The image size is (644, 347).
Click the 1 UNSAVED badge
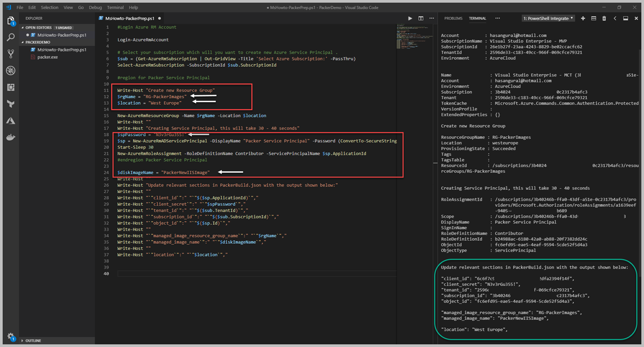[x=63, y=28]
